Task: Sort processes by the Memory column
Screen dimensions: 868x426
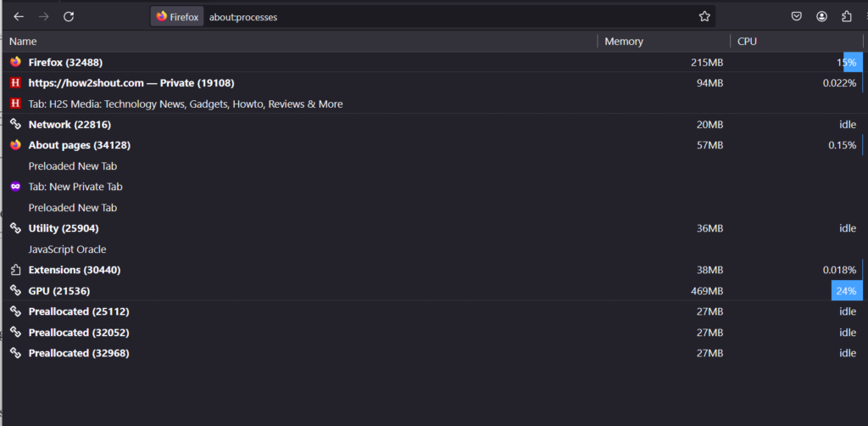Action: pyautogui.click(x=623, y=41)
